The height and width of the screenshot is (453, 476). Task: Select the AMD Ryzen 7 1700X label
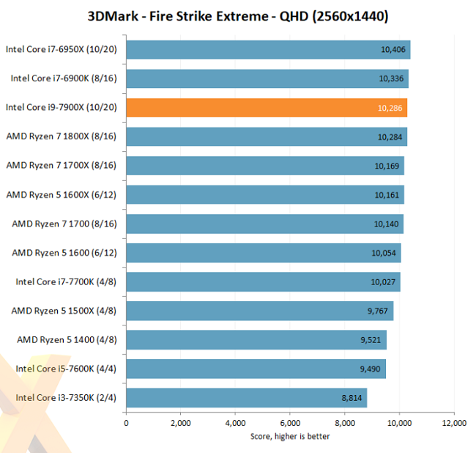tap(62, 166)
